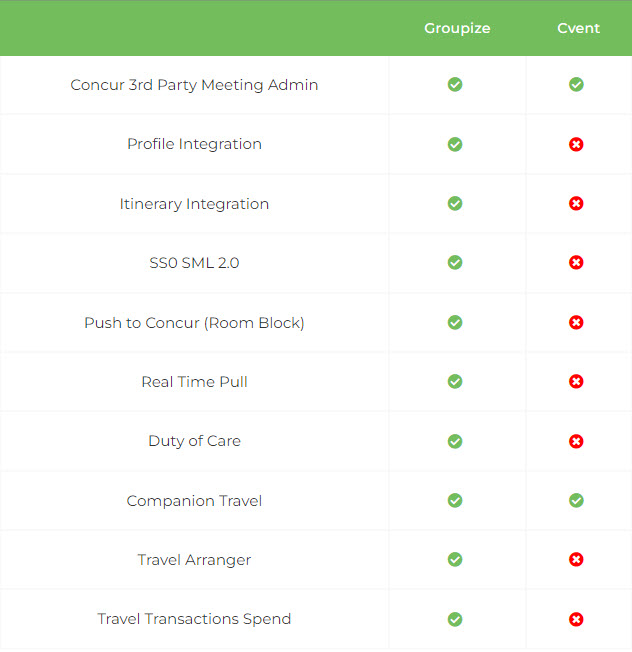Screen dimensions: 632x652
Task: Click Groupize check for Travel Transactions Spend
Action: [x=455, y=619]
